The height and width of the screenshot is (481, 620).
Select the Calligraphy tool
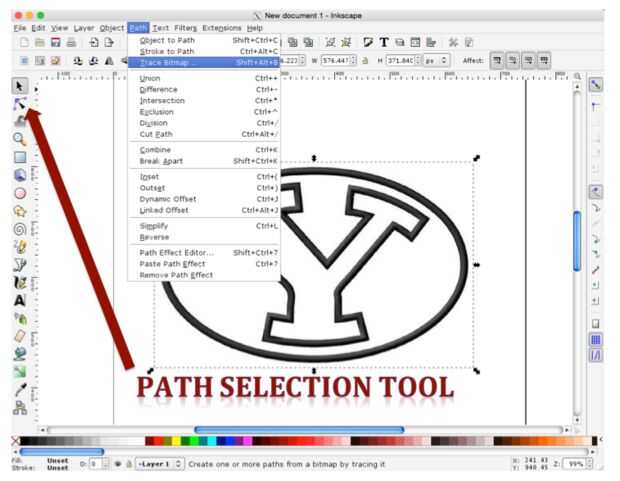(20, 282)
